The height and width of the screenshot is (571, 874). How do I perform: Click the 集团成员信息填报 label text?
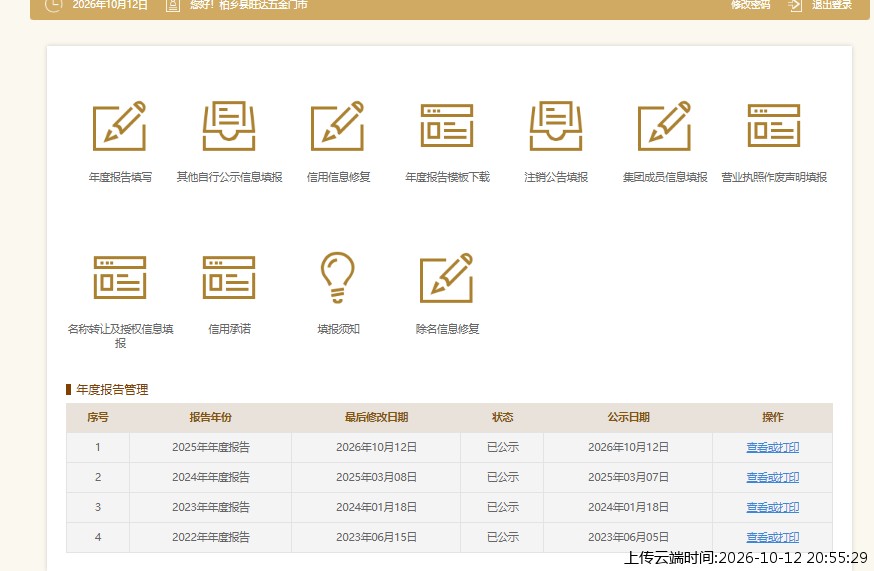tap(664, 177)
